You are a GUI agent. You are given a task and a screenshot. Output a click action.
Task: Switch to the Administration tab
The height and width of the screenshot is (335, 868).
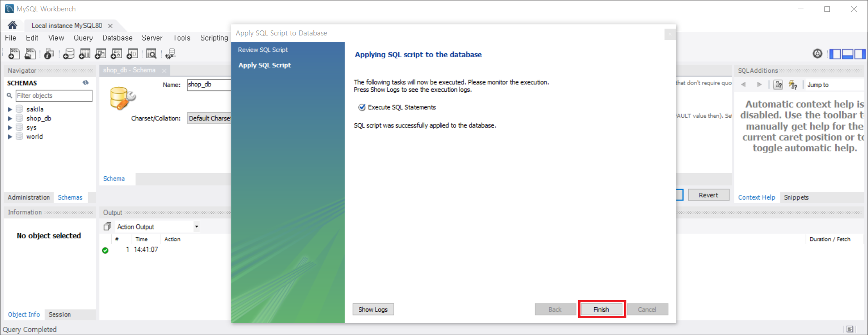(x=29, y=197)
